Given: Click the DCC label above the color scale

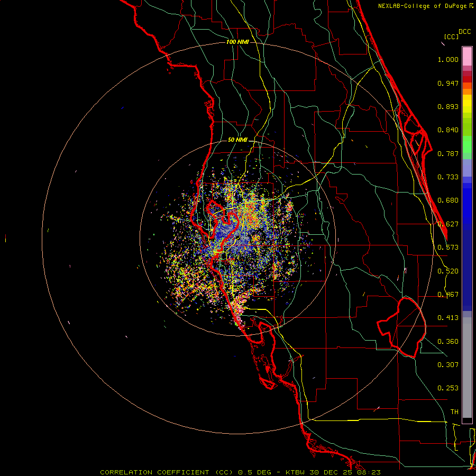Looking at the screenshot, I should [464, 32].
